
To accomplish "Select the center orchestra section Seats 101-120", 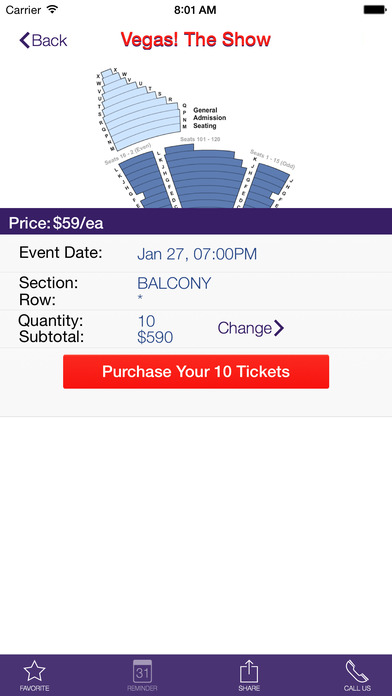I will pyautogui.click(x=206, y=177).
